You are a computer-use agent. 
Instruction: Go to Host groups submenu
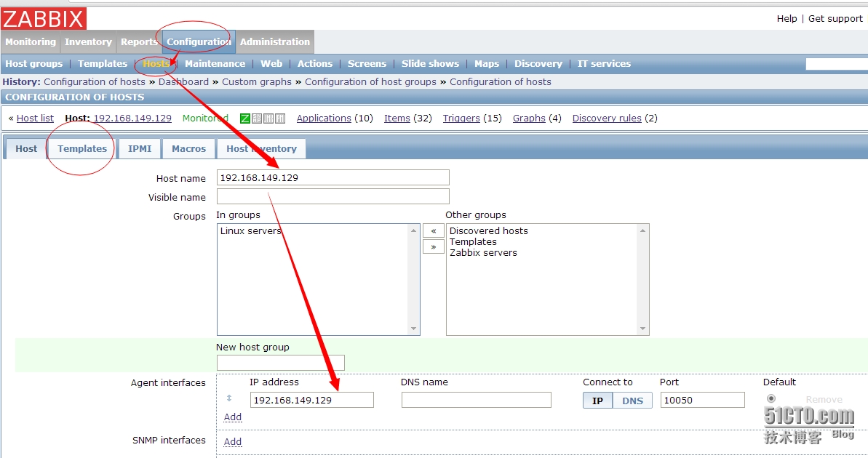click(x=33, y=64)
